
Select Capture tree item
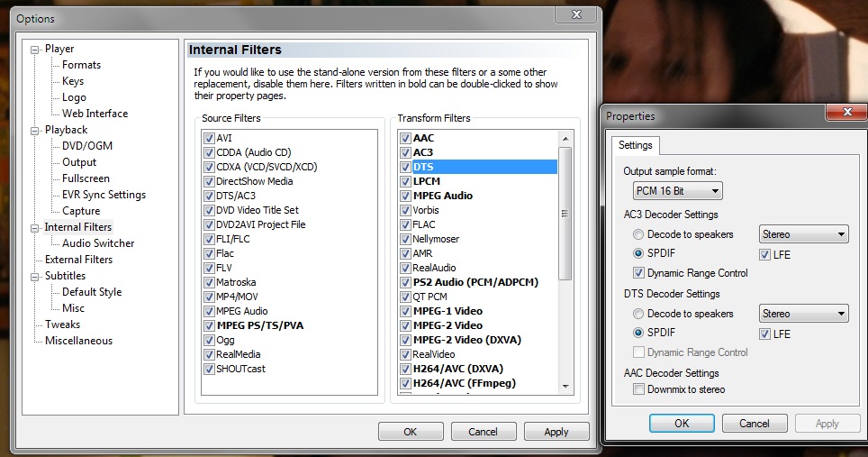81,211
